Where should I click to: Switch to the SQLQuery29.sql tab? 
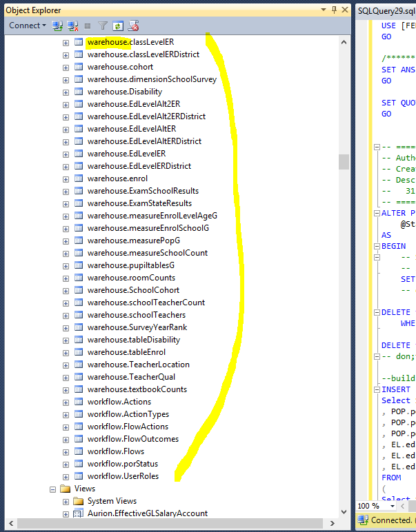tap(386, 10)
